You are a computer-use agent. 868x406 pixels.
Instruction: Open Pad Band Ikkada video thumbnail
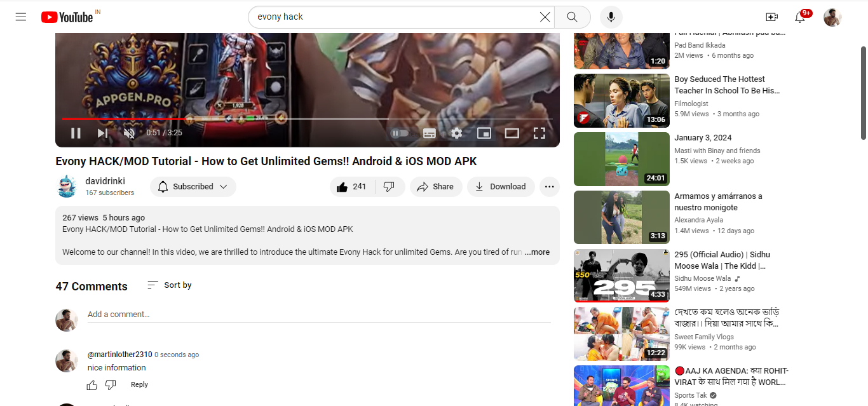[621, 51]
